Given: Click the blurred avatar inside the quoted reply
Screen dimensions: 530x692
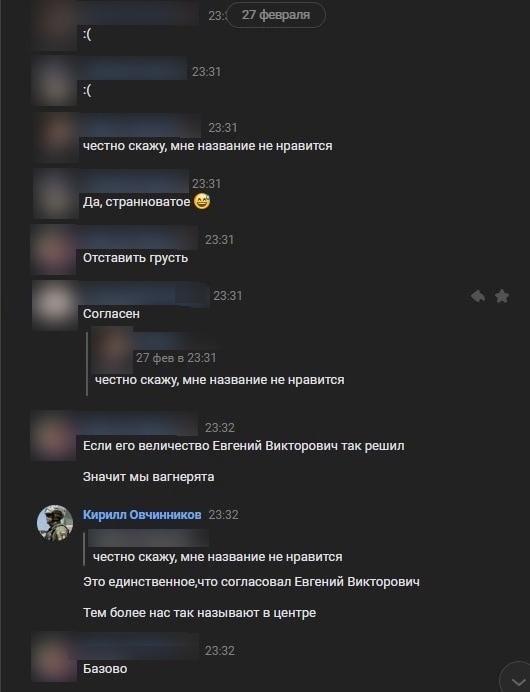Looking at the screenshot, I should pos(112,350).
